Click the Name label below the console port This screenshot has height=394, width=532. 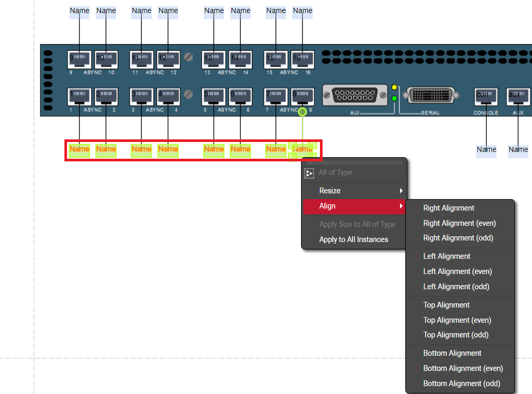click(x=486, y=150)
